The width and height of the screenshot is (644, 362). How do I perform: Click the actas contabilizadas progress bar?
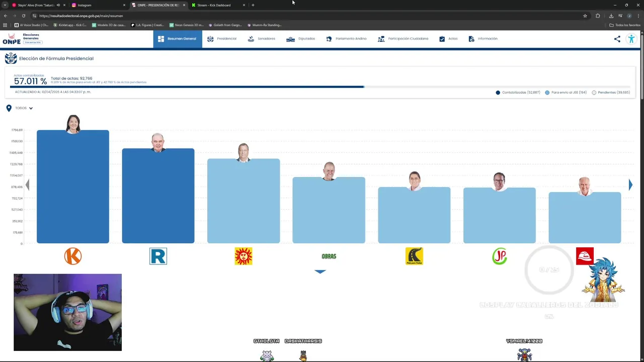[x=320, y=87]
